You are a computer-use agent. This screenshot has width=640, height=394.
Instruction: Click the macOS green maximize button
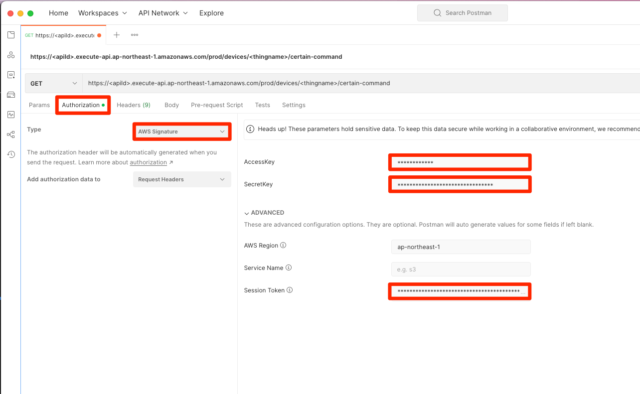30,13
